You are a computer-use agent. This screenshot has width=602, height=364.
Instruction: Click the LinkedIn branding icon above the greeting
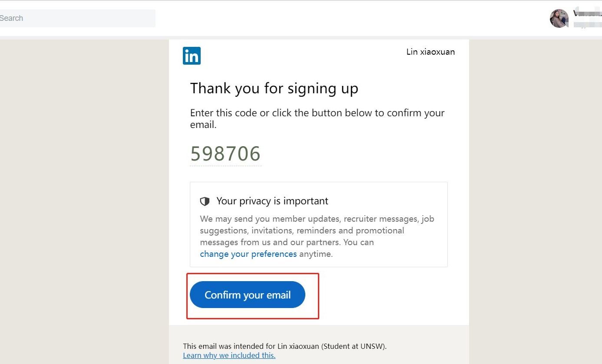tap(191, 56)
